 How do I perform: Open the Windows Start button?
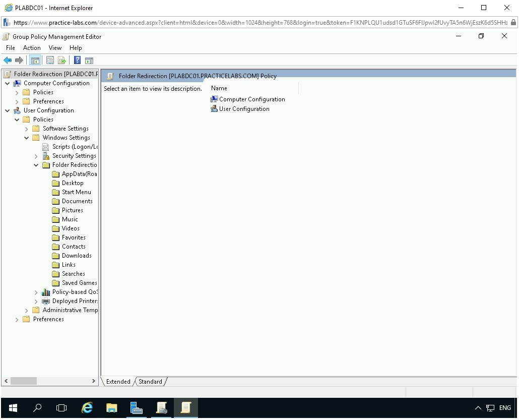pyautogui.click(x=13, y=408)
